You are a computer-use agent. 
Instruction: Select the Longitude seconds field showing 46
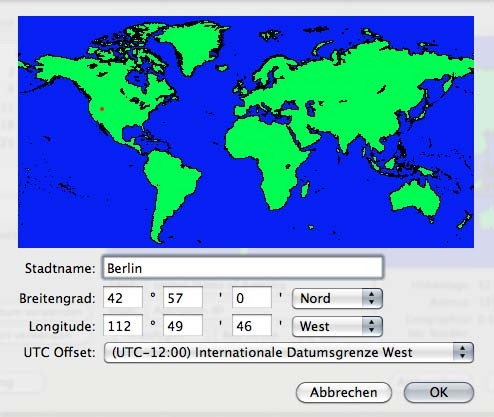[252, 326]
